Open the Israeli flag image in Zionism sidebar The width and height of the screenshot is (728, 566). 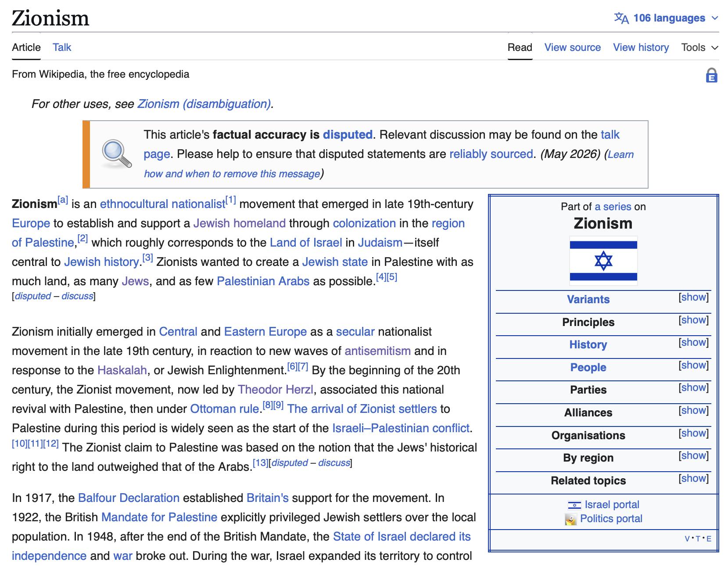[603, 261]
